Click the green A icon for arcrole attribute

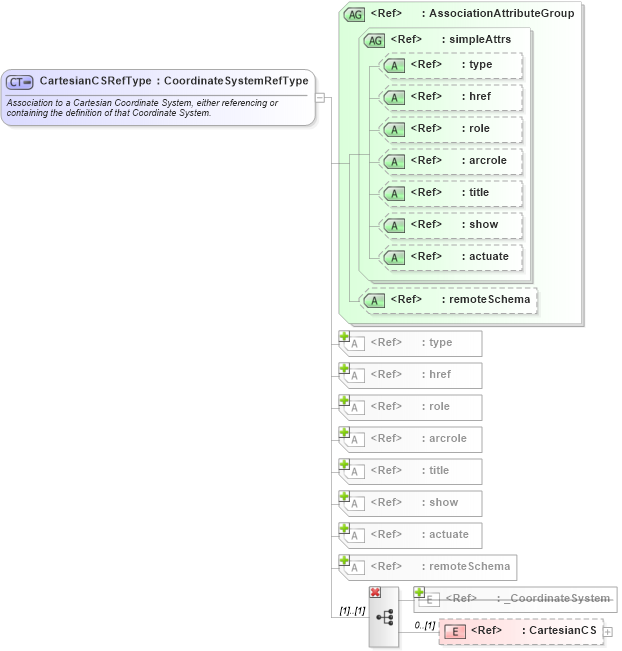(x=394, y=162)
